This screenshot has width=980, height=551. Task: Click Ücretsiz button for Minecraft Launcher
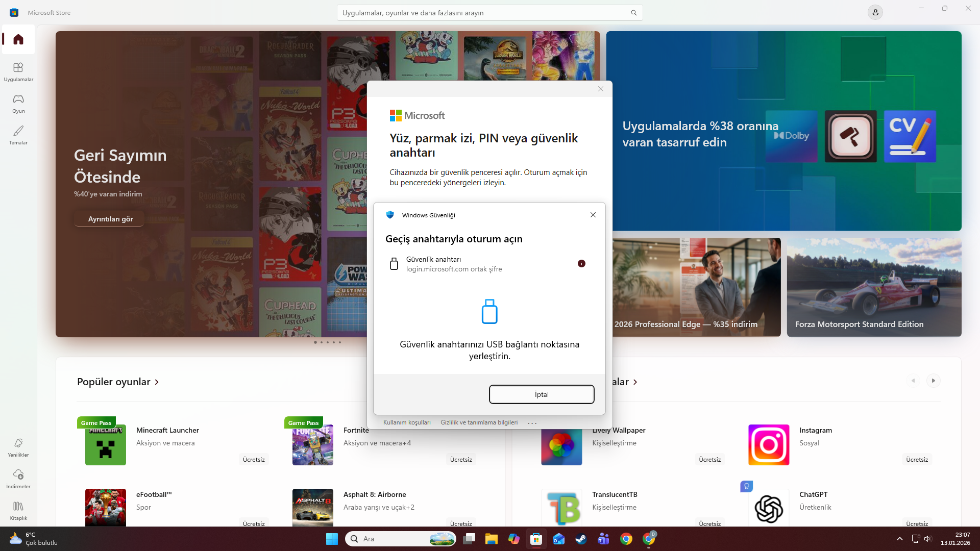tap(254, 460)
